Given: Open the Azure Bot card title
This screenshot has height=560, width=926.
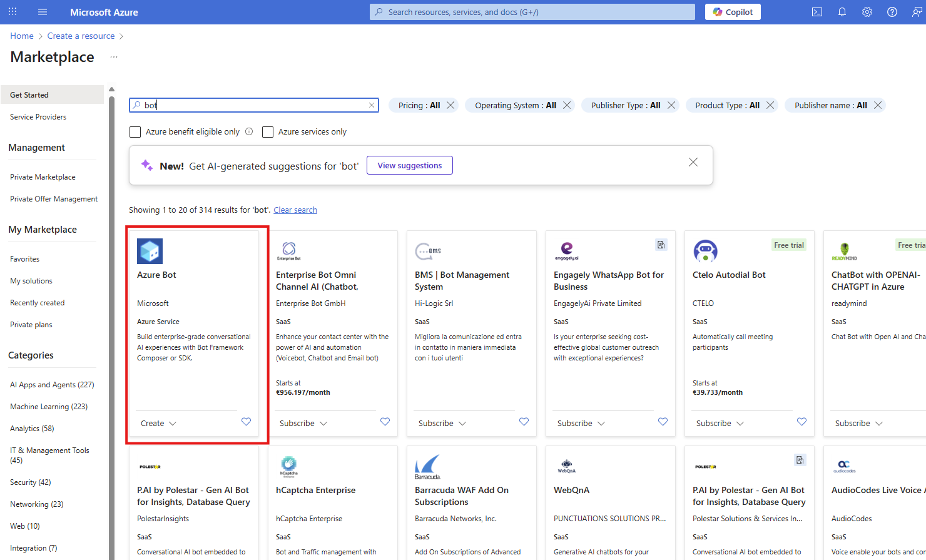Looking at the screenshot, I should (x=156, y=275).
